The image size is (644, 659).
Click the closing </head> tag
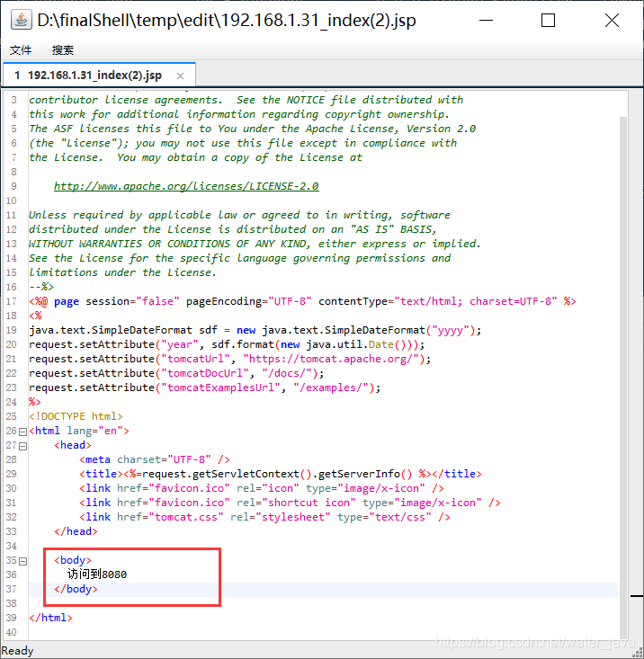pyautogui.click(x=76, y=531)
